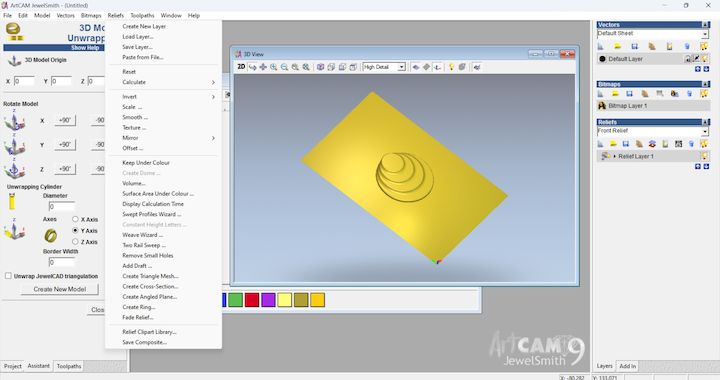Rotate model +90 about Z
Image resolution: width=720 pixels, height=380 pixels.
pos(65,169)
